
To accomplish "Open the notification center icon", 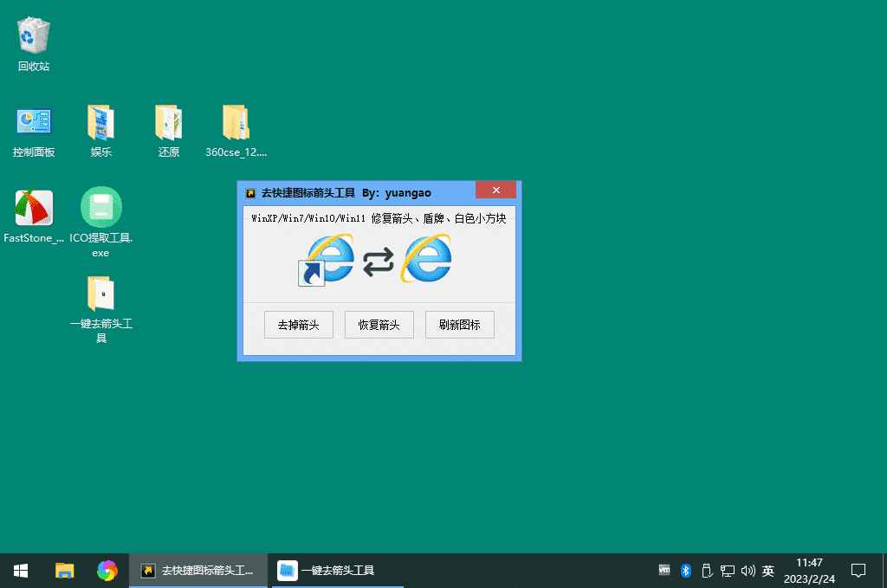I will tap(858, 571).
